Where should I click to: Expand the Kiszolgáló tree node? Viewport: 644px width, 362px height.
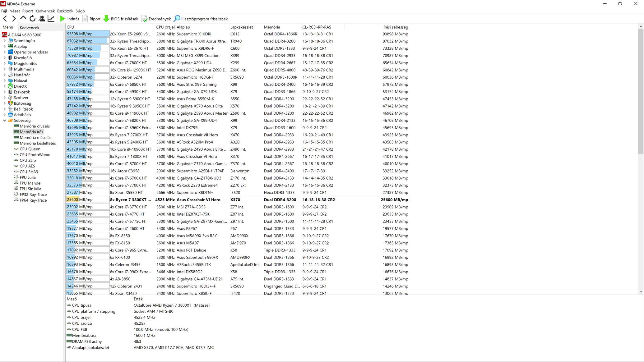pyautogui.click(x=5, y=58)
